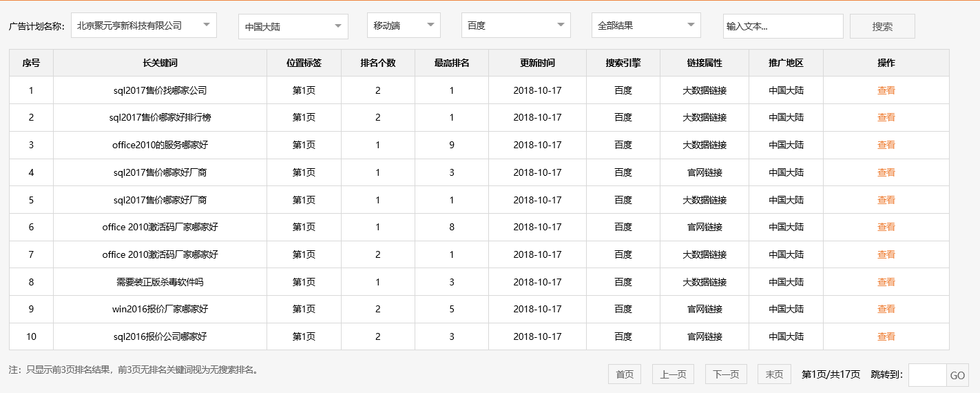Screen dimensions: 980x393
Task: Click 官网链接 in row 6
Action: [705, 227]
